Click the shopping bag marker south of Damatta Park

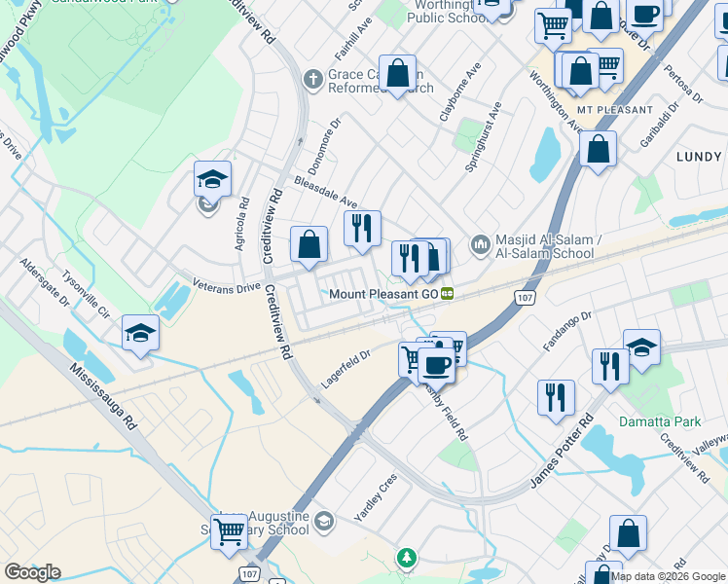pos(628,536)
